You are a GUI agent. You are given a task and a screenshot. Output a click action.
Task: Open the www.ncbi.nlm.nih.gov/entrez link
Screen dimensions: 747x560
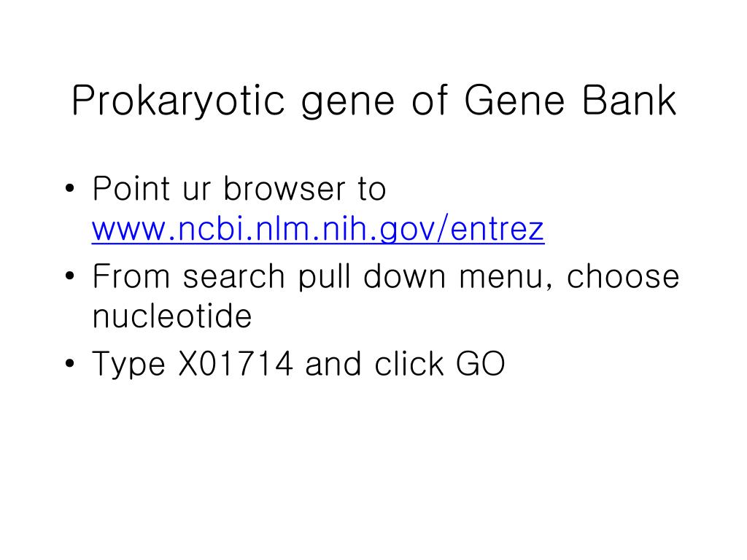[318, 230]
